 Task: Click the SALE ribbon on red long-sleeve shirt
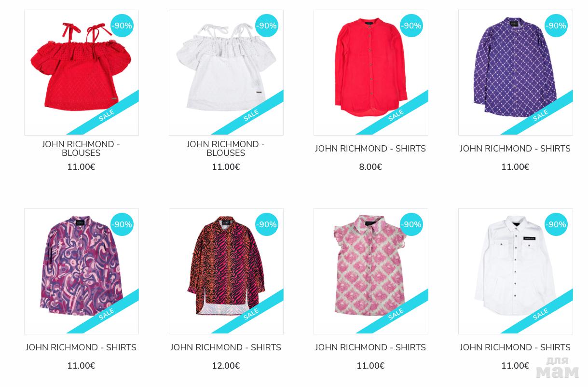coord(396,115)
